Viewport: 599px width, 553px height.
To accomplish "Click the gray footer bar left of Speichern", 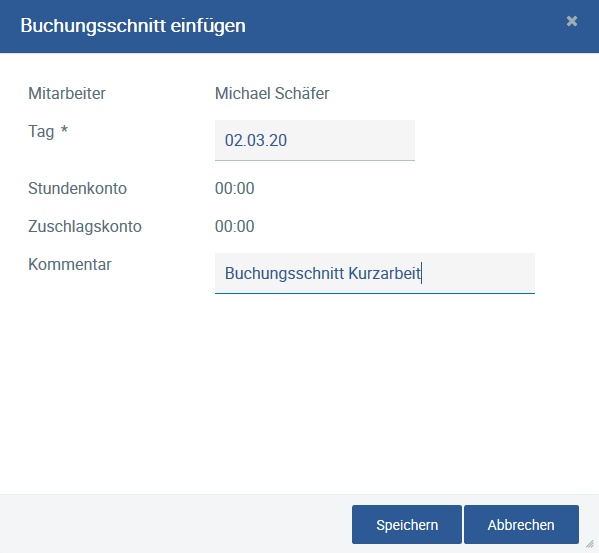I will (x=176, y=524).
